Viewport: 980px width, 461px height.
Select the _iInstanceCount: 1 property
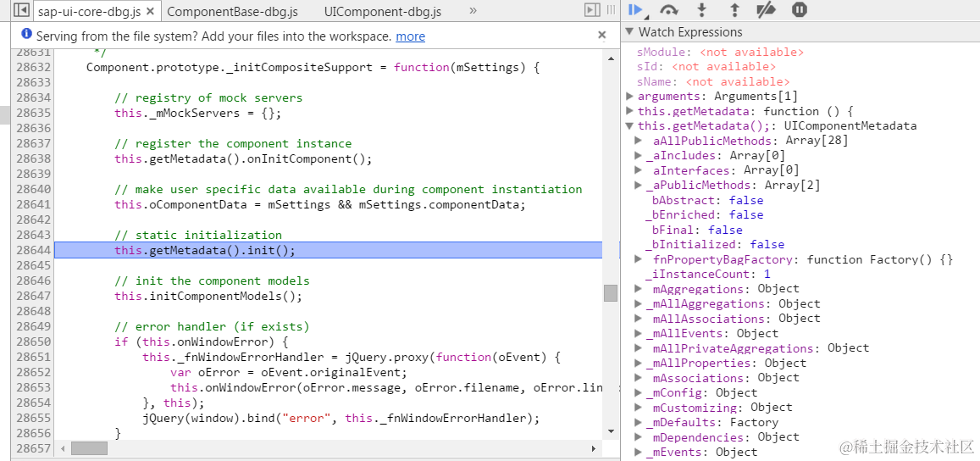click(707, 274)
